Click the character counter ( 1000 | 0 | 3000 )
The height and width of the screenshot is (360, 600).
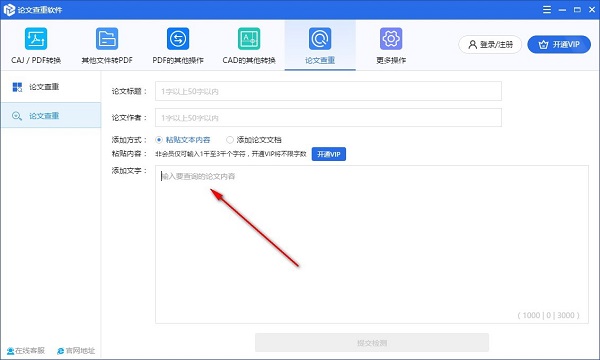(x=548, y=315)
